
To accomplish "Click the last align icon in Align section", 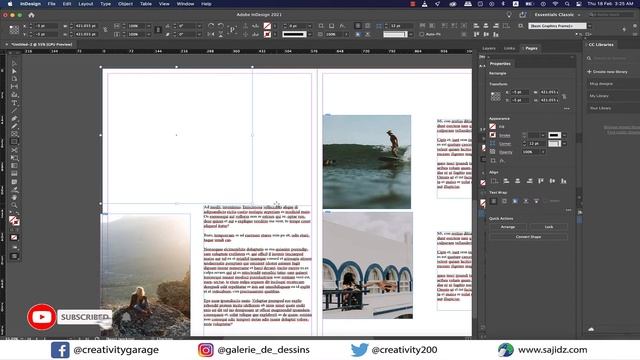I will 564,181.
